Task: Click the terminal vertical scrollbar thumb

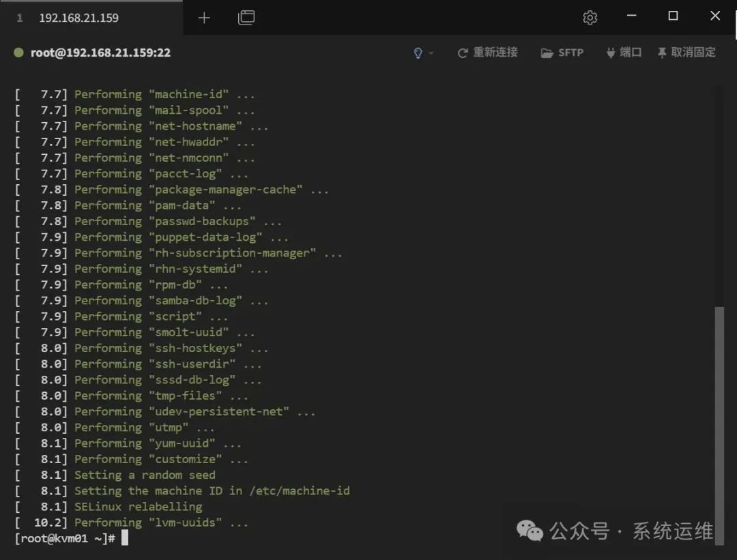Action: coord(718,416)
